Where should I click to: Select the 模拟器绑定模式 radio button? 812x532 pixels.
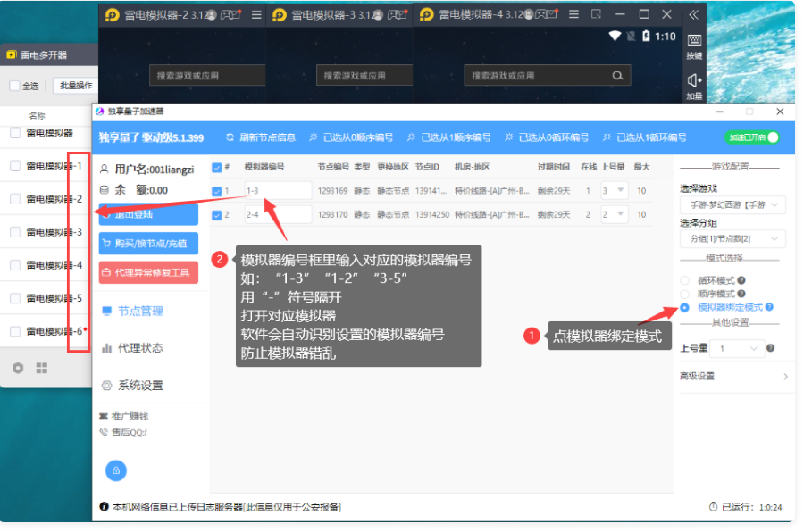point(685,307)
